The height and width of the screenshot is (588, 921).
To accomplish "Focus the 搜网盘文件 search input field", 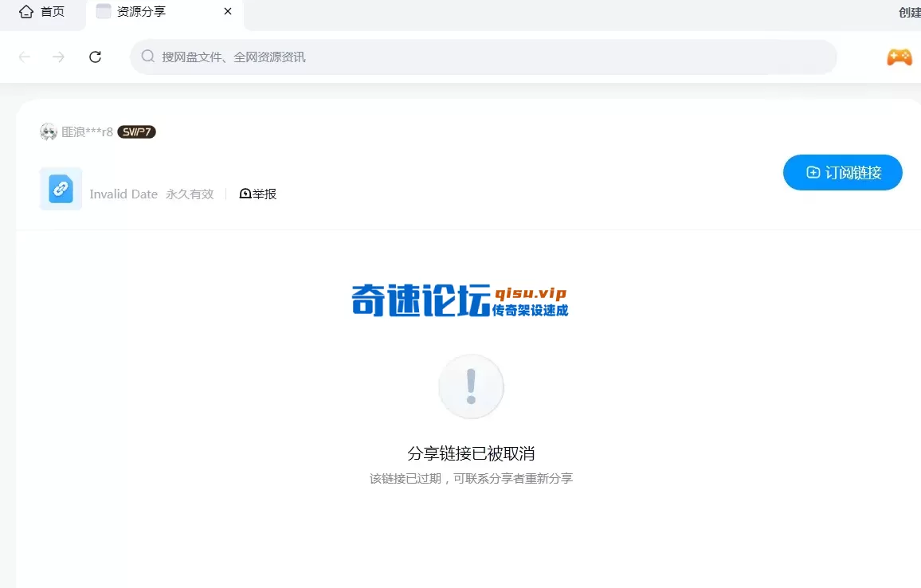I will [x=478, y=57].
